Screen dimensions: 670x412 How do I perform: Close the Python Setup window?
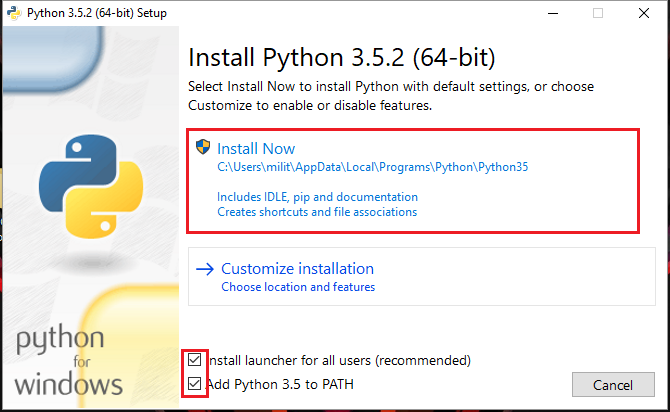click(644, 13)
